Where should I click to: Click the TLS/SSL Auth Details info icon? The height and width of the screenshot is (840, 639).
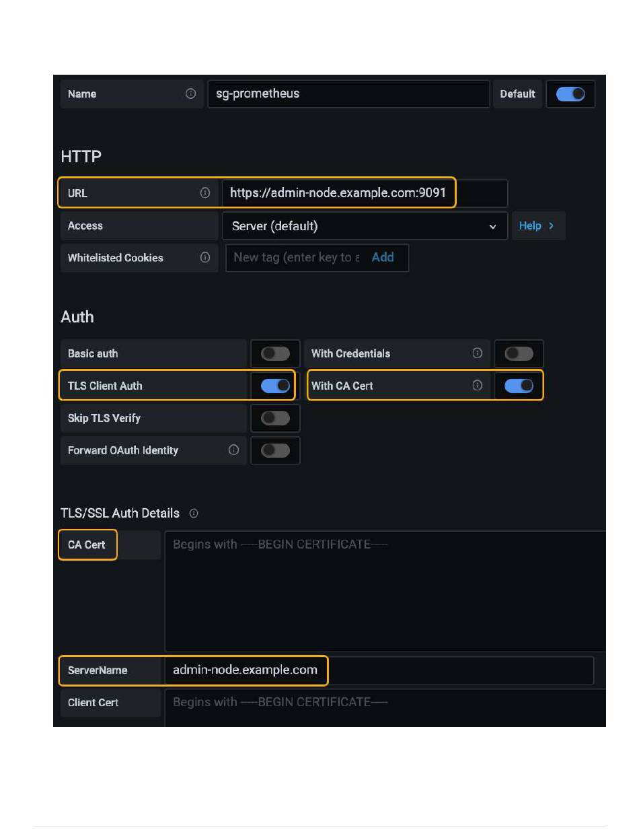point(194,514)
